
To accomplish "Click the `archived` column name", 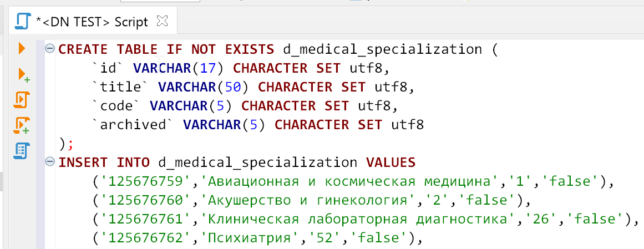I will 133,125.
